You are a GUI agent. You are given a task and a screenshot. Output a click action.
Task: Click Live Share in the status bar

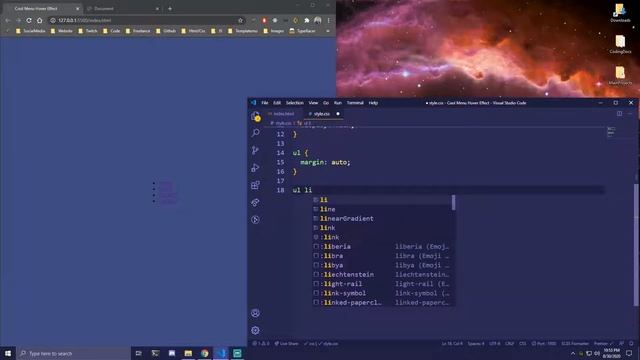[287, 344]
